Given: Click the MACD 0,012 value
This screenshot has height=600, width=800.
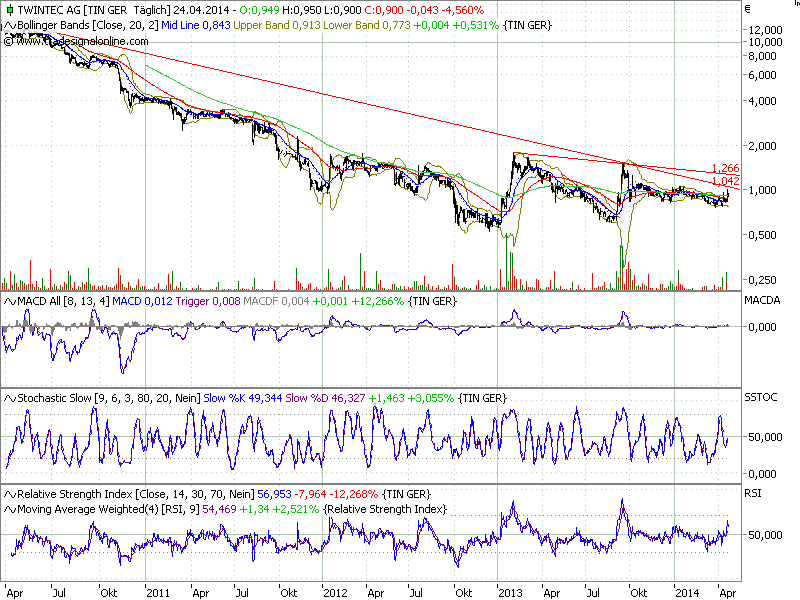Looking at the screenshot, I should pos(142,302).
